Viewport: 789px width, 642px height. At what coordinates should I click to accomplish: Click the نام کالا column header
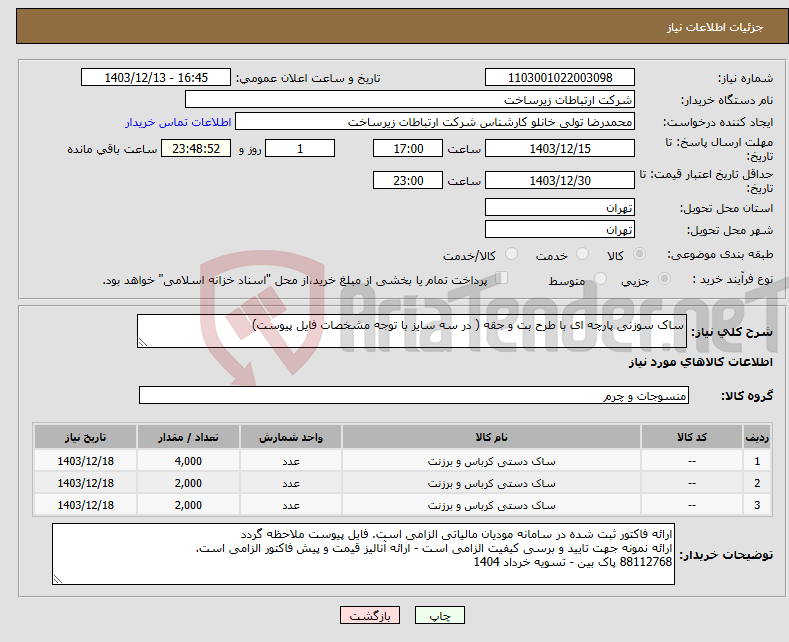[x=491, y=437]
